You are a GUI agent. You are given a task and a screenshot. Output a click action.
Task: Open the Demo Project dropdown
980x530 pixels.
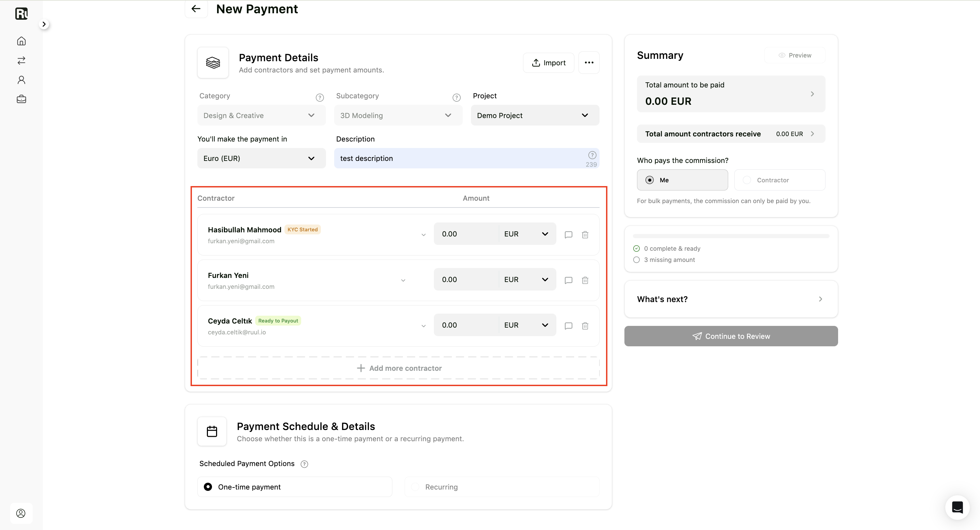click(535, 115)
